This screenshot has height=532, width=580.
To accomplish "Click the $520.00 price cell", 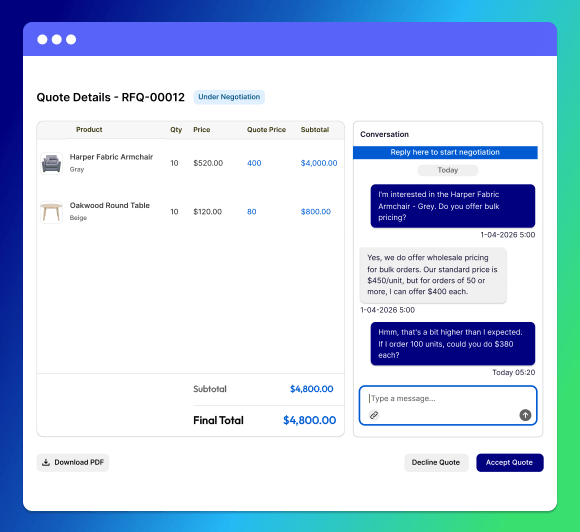I will (x=208, y=163).
